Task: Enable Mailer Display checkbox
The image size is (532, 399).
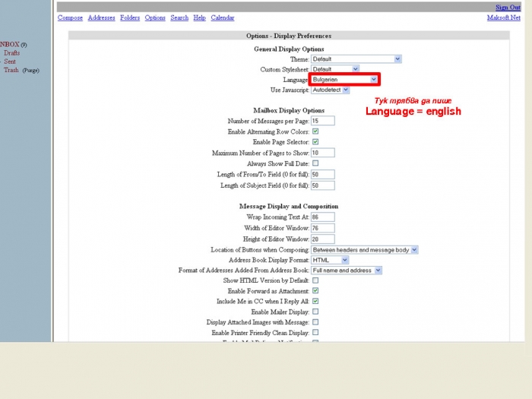Action: (x=315, y=312)
